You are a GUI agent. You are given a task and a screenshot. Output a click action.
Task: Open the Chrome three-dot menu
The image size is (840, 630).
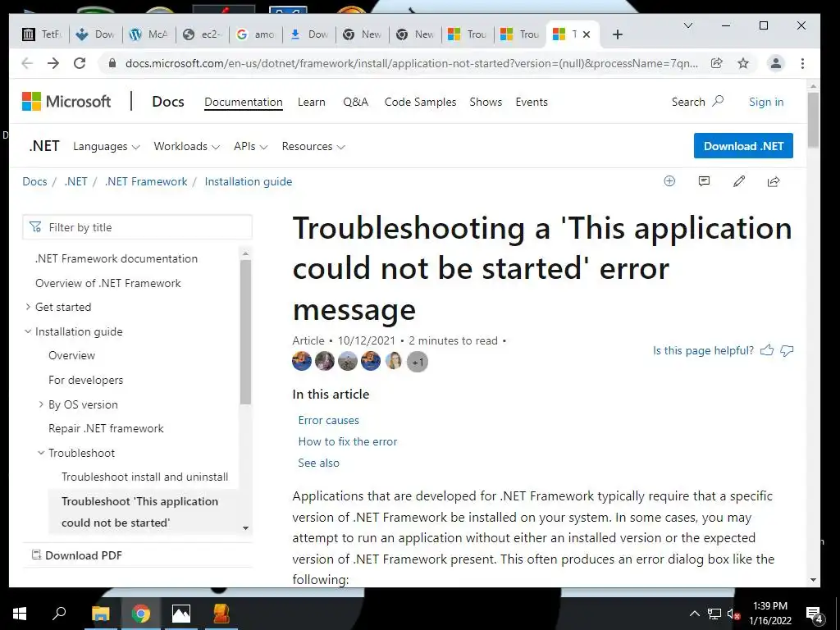(x=802, y=63)
